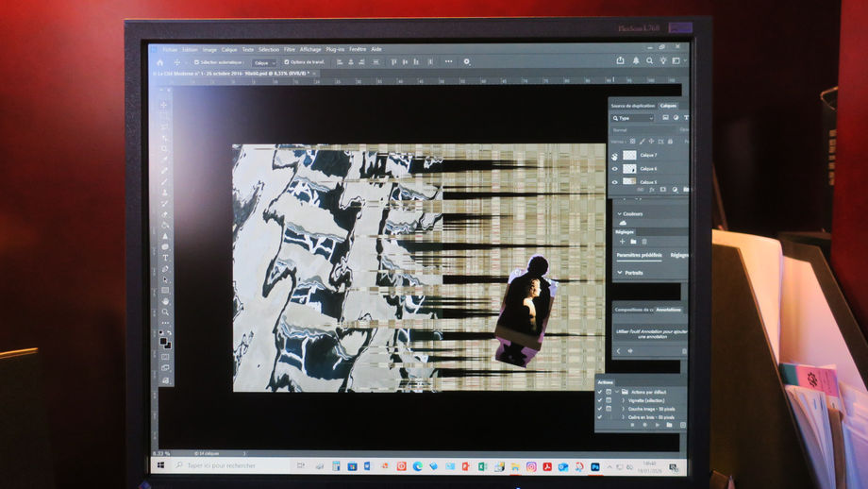Play the selected action
This screenshot has height=489, width=868.
[657, 425]
